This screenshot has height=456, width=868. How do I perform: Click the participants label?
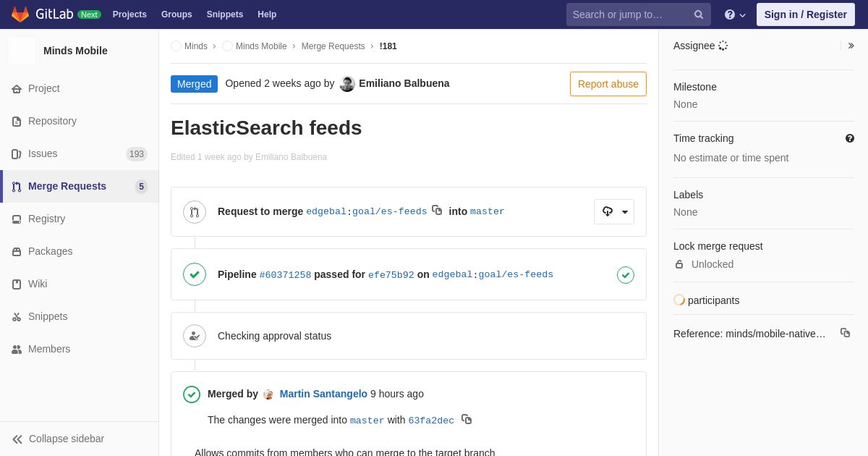click(x=713, y=300)
